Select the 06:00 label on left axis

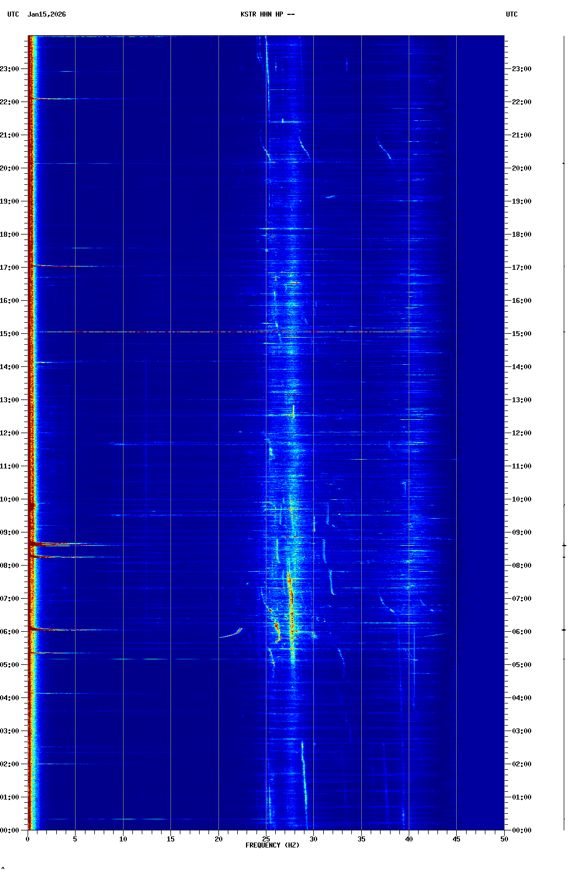pyautogui.click(x=9, y=632)
